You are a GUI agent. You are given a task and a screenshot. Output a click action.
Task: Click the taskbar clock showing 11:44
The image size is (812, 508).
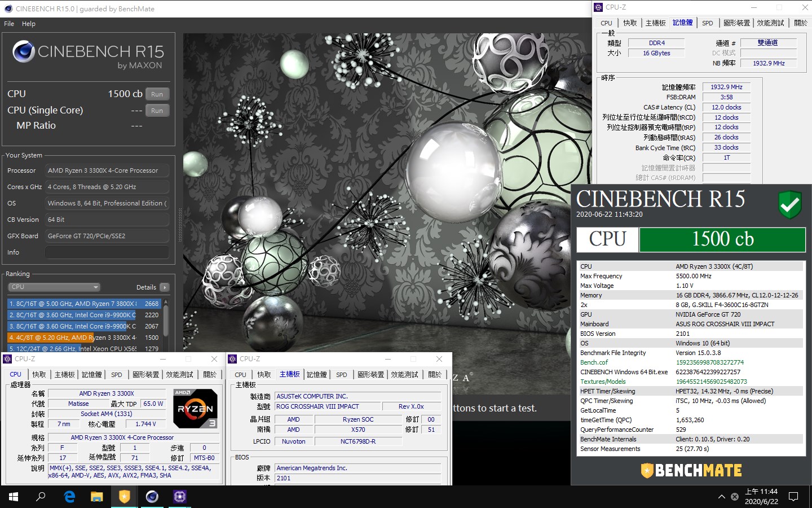click(761, 497)
